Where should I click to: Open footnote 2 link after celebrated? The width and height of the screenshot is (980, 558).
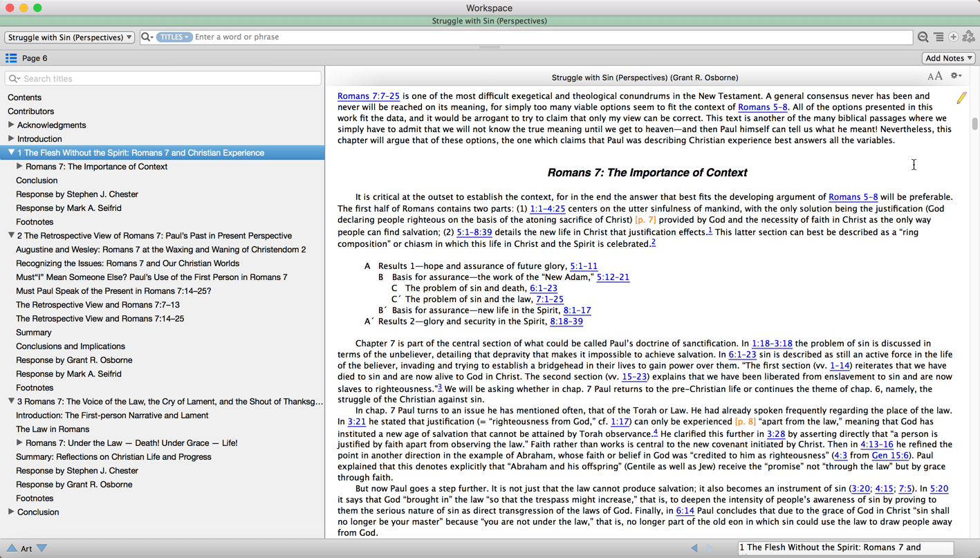click(x=653, y=243)
